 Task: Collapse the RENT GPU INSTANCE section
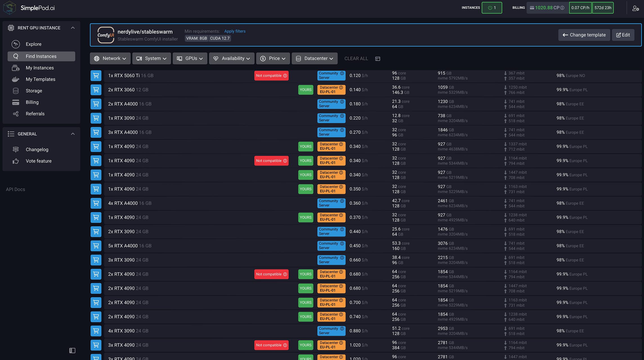[x=73, y=28]
